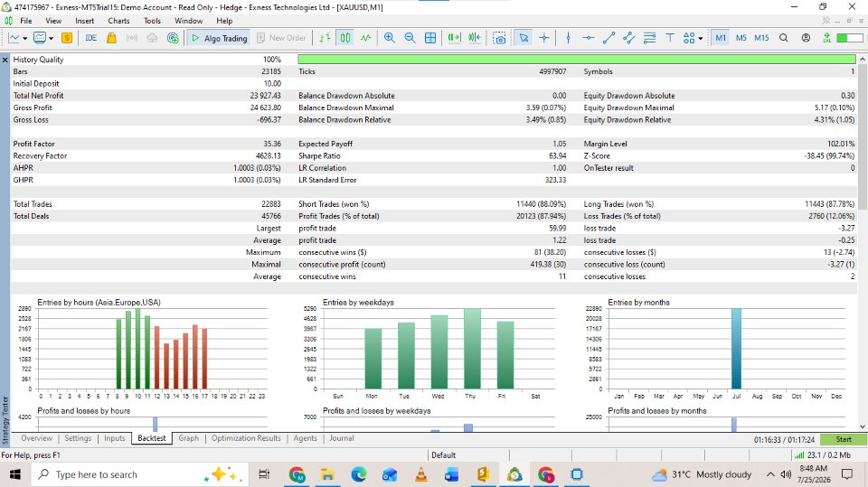Open the Market shopping bag icon
The width and height of the screenshot is (868, 487).
(111, 38)
